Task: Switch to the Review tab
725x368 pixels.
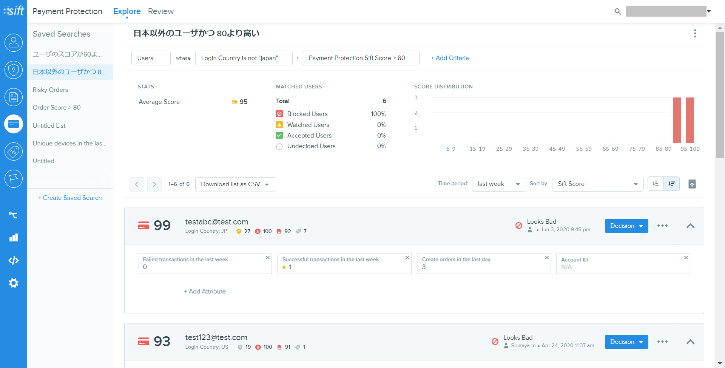Action: pyautogui.click(x=161, y=12)
